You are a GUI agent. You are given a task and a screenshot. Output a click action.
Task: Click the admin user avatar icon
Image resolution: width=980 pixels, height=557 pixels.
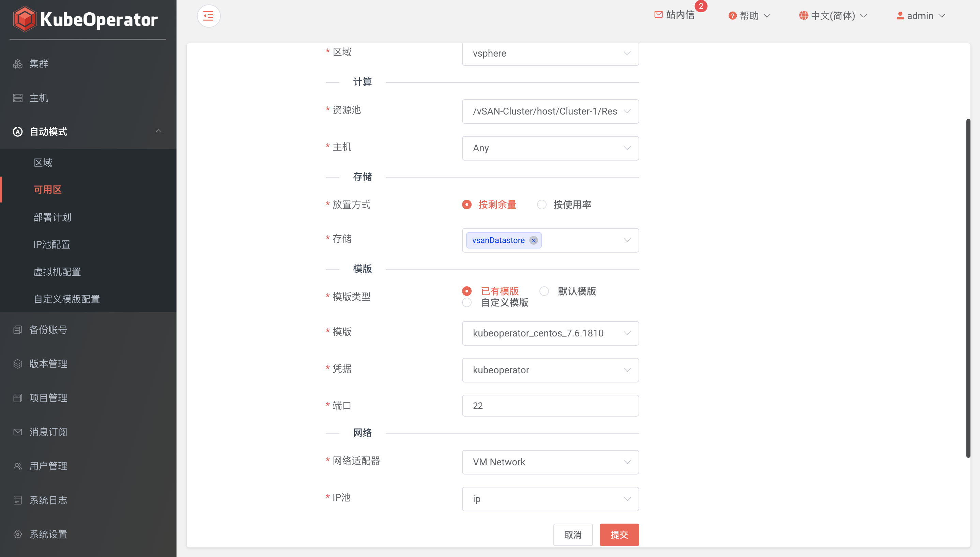tap(900, 16)
